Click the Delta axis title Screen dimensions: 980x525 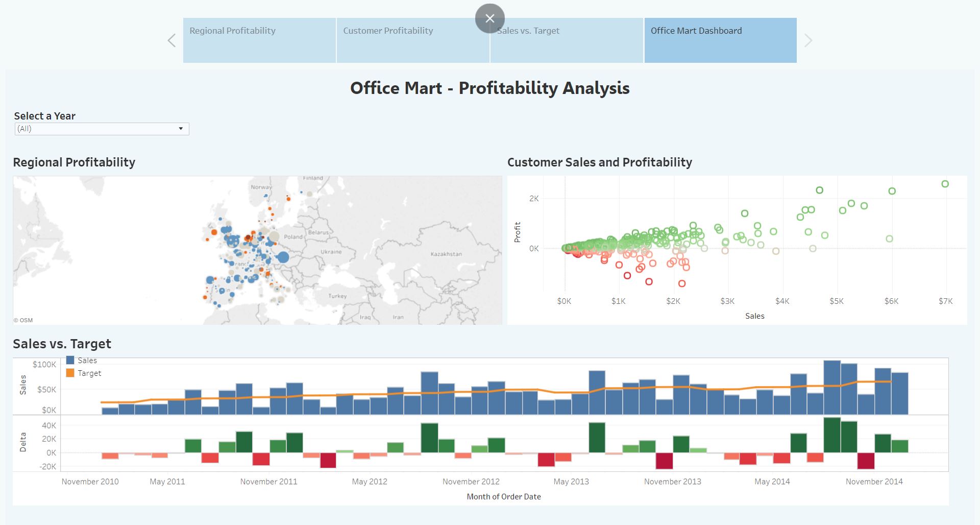23,442
